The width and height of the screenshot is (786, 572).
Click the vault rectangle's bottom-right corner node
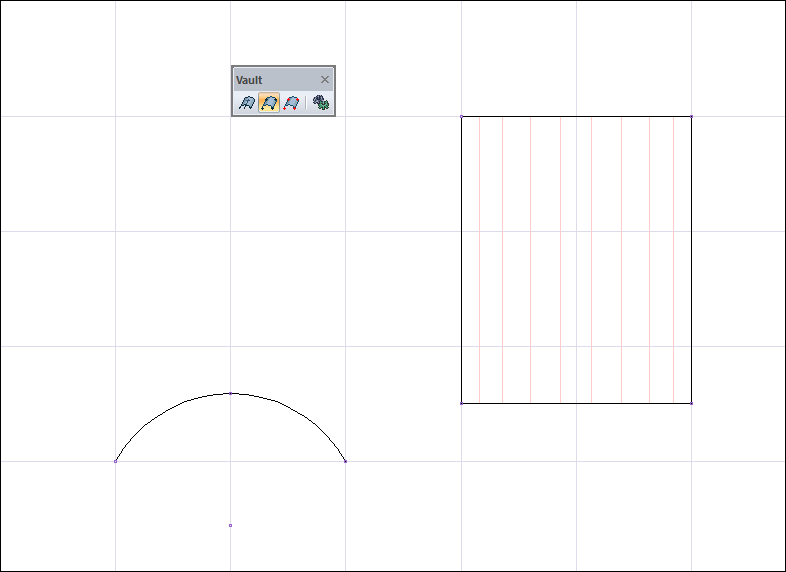tap(692, 403)
